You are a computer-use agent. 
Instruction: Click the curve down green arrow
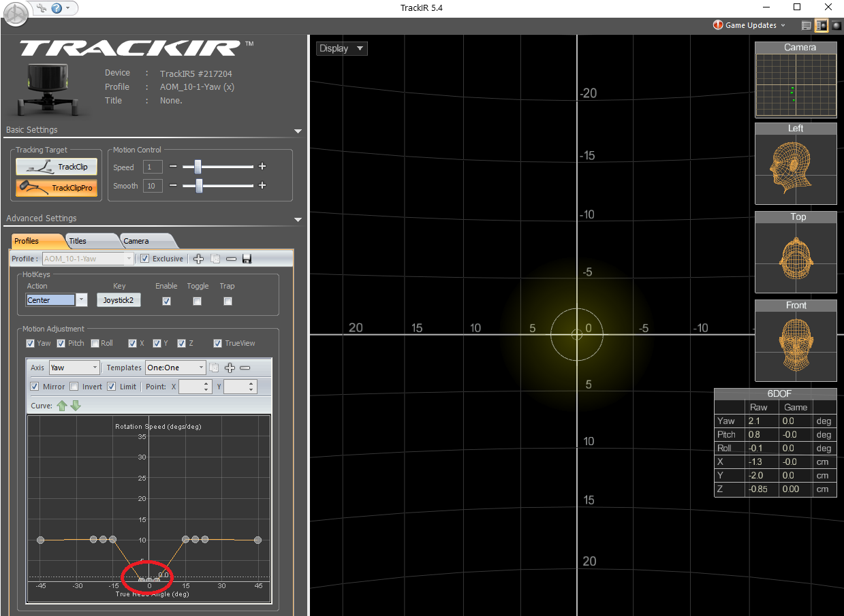76,406
